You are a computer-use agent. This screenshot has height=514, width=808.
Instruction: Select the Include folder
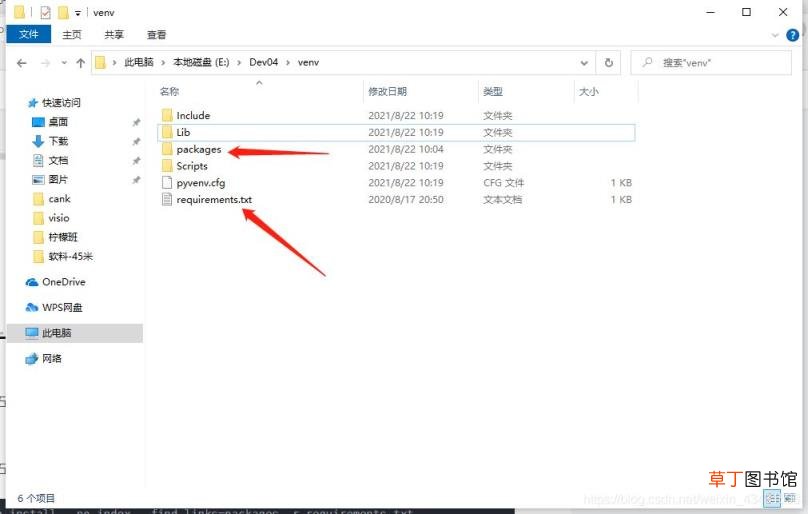[x=193, y=115]
